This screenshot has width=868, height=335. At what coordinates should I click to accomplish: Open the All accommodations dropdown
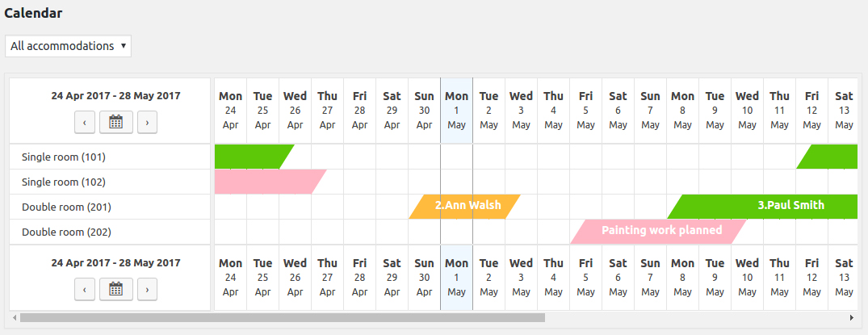click(68, 46)
